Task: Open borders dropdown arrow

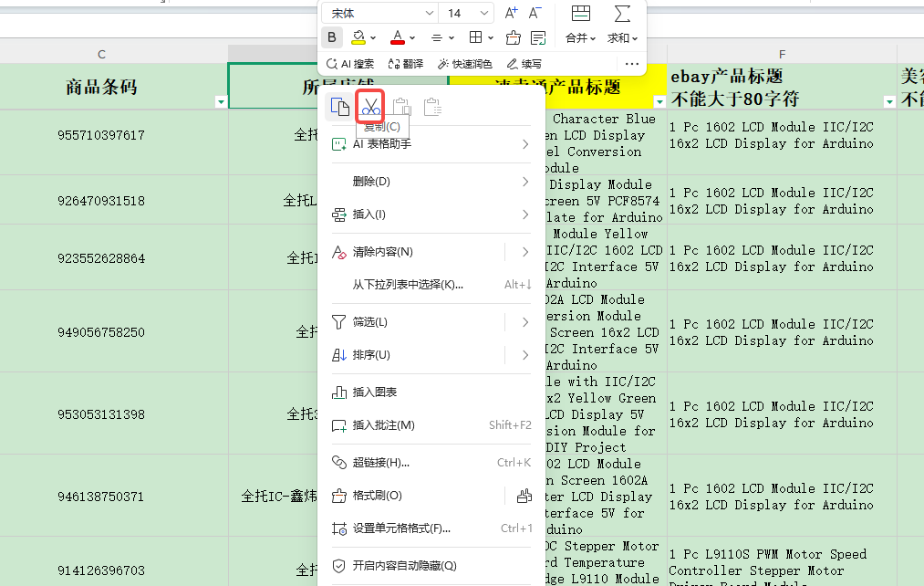Action: (491, 38)
